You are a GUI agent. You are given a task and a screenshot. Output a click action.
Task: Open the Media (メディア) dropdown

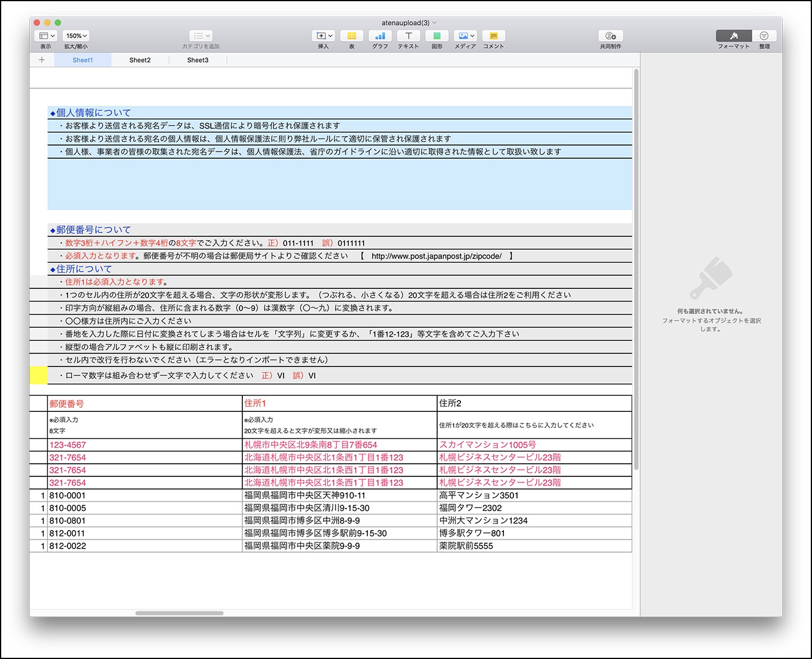click(465, 36)
